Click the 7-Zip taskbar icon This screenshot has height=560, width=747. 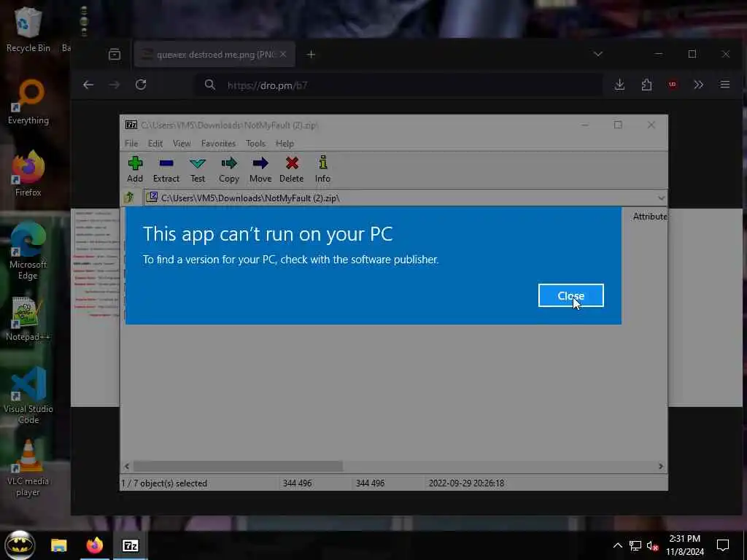130,545
